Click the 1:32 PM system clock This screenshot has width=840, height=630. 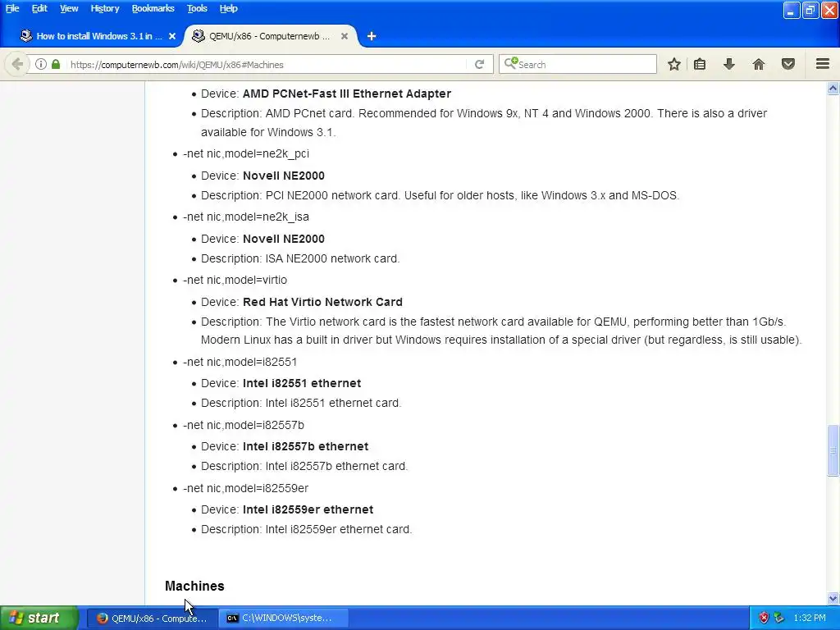click(810, 618)
